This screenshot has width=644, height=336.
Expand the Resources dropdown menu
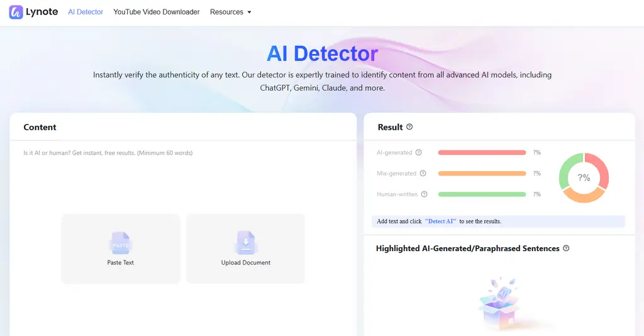coord(230,12)
